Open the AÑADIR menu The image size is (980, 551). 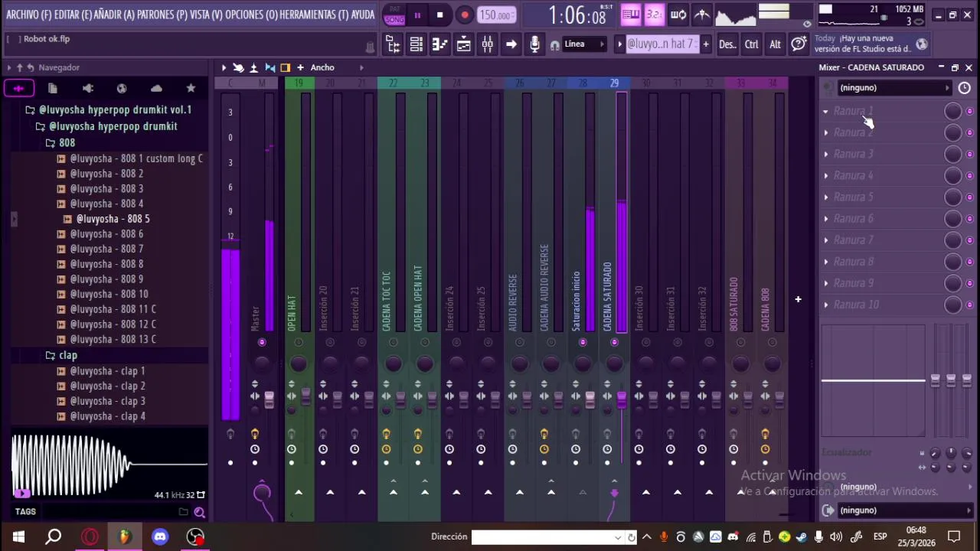[x=114, y=15]
